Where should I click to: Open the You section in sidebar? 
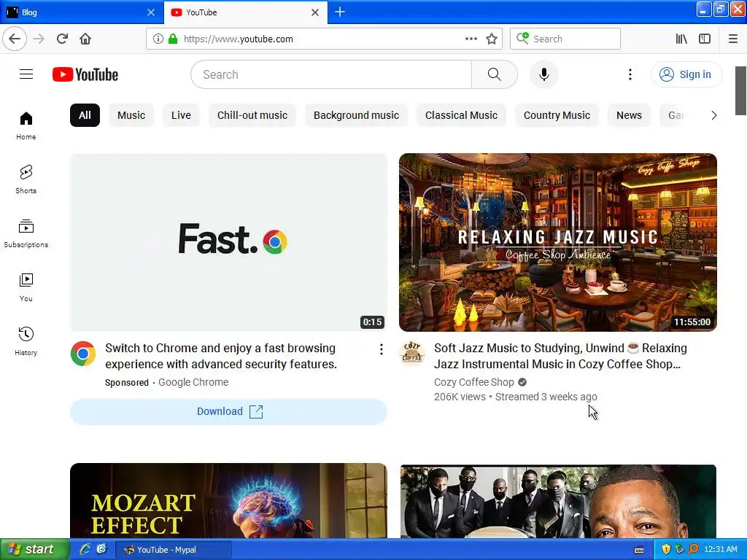click(26, 287)
